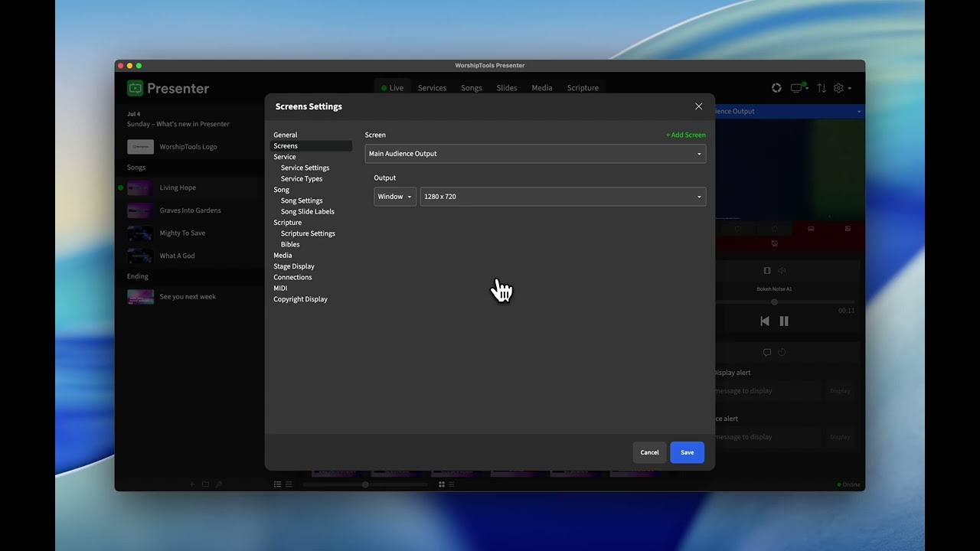Click the Presenter logo icon
The width and height of the screenshot is (980, 551).
click(136, 88)
